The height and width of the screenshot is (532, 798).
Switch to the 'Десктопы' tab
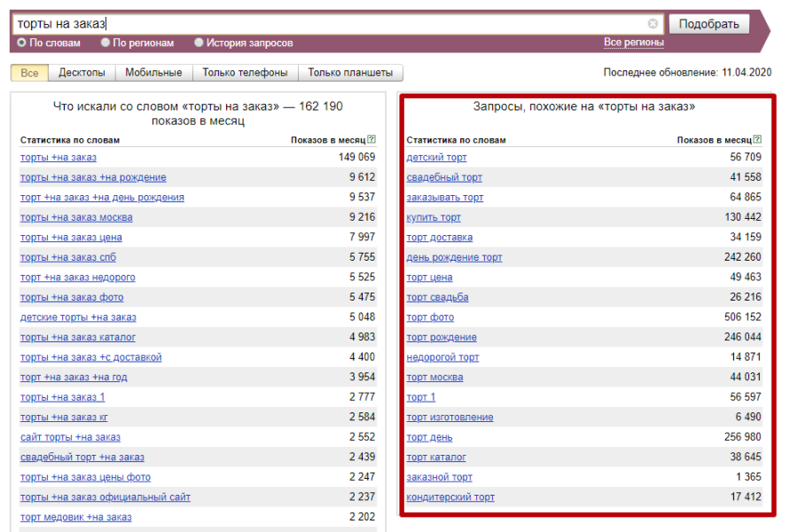(x=82, y=73)
